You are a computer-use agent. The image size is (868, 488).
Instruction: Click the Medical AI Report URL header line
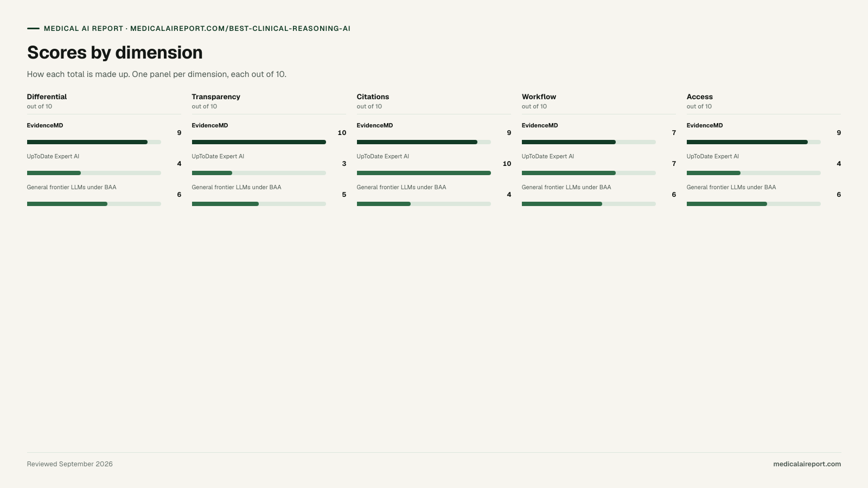pos(197,29)
